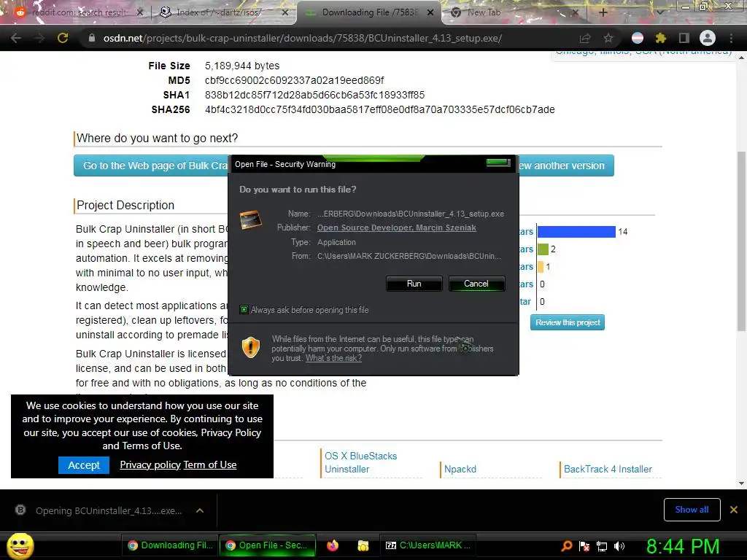Screen dimensions: 747x560
Task: Click the 8:44 PM taskbar clock
Action: [683, 546]
